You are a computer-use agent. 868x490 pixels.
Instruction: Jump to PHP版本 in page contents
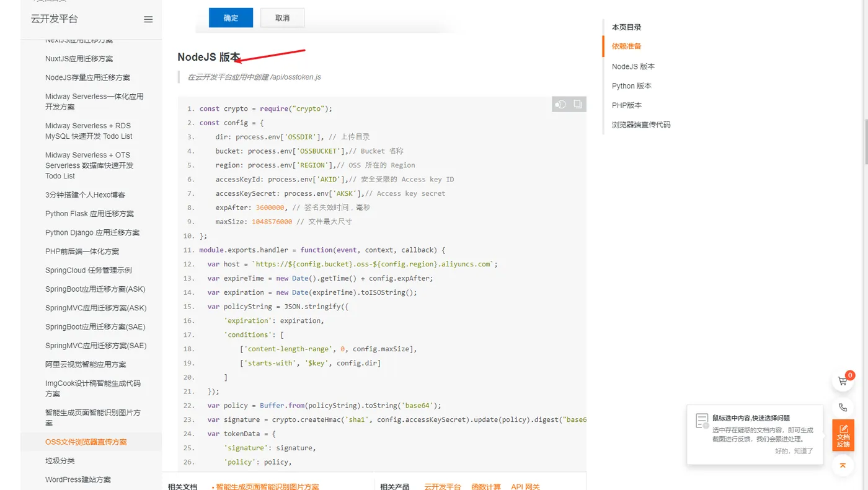point(627,105)
